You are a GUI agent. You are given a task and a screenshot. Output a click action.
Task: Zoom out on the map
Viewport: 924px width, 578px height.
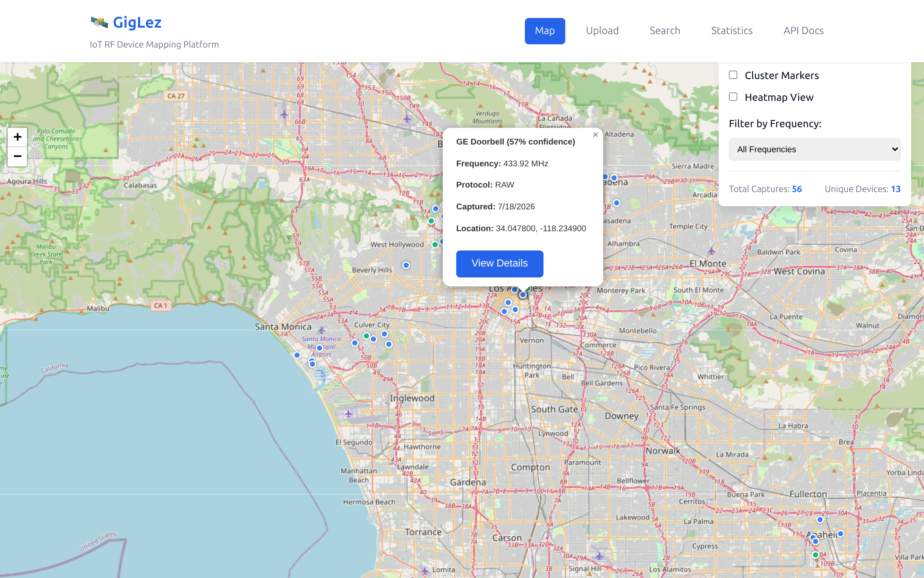pyautogui.click(x=18, y=156)
